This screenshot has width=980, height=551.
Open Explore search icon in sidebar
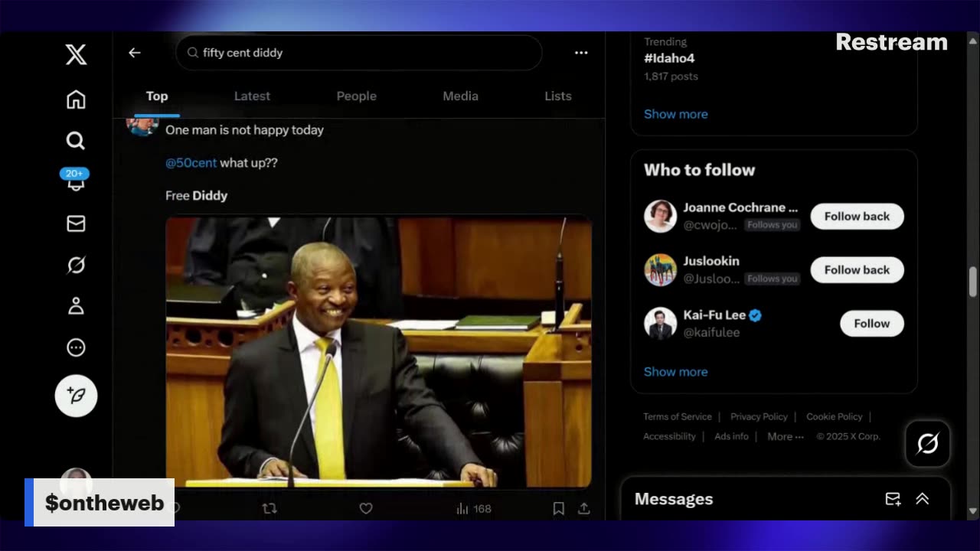pos(76,141)
